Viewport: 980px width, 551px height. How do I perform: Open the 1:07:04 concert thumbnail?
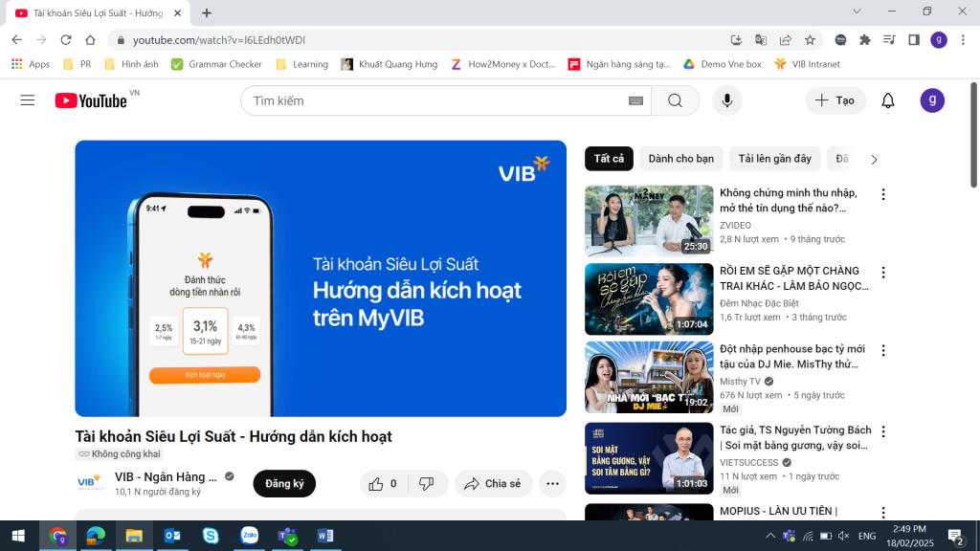(649, 298)
